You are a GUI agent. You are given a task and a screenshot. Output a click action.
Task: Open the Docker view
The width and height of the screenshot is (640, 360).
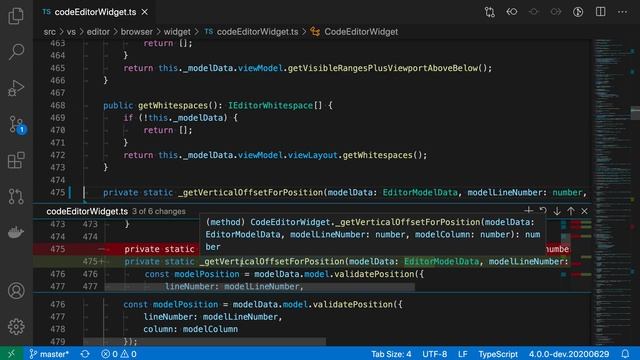pos(16,232)
